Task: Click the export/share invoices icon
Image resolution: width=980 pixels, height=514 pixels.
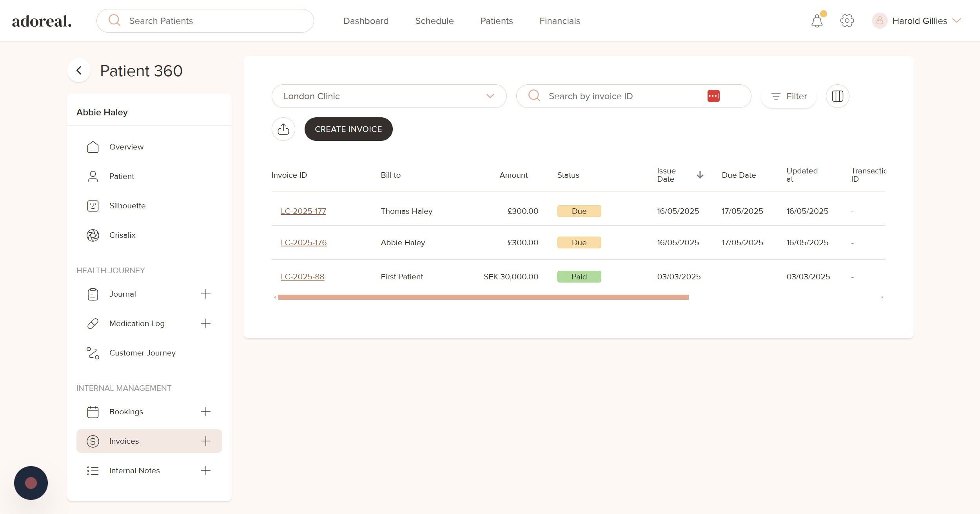Action: click(283, 129)
